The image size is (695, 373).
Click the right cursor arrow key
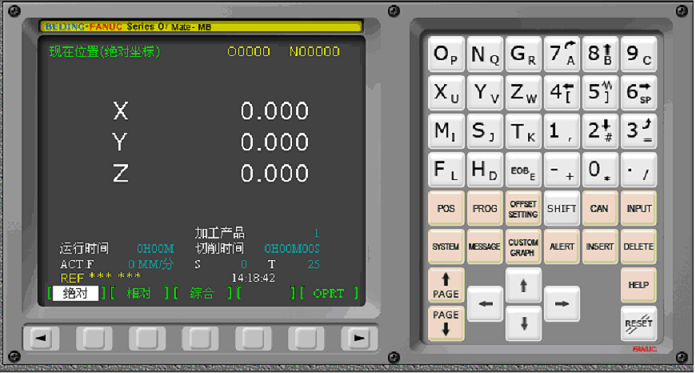click(x=562, y=304)
